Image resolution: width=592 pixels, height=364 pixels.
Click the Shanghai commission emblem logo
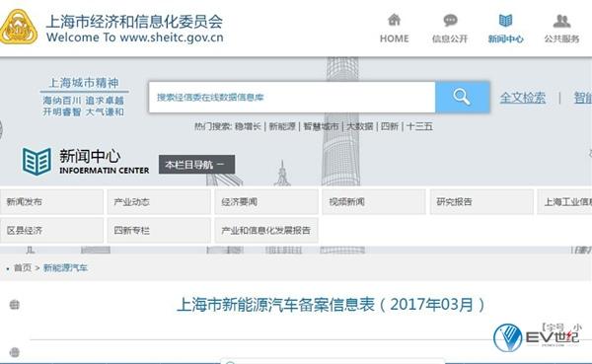(x=19, y=28)
